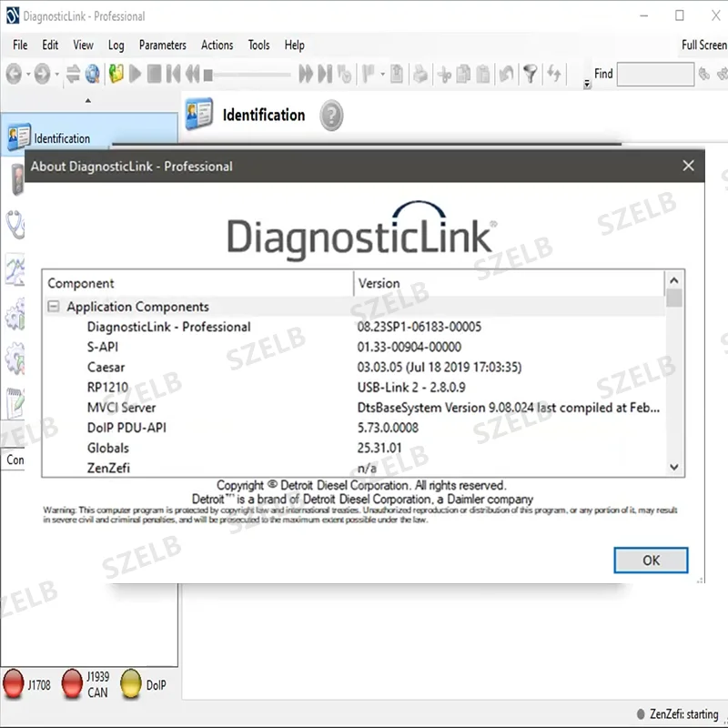
Task: Click the Con tab at the sidebar bottom
Action: click(15, 460)
